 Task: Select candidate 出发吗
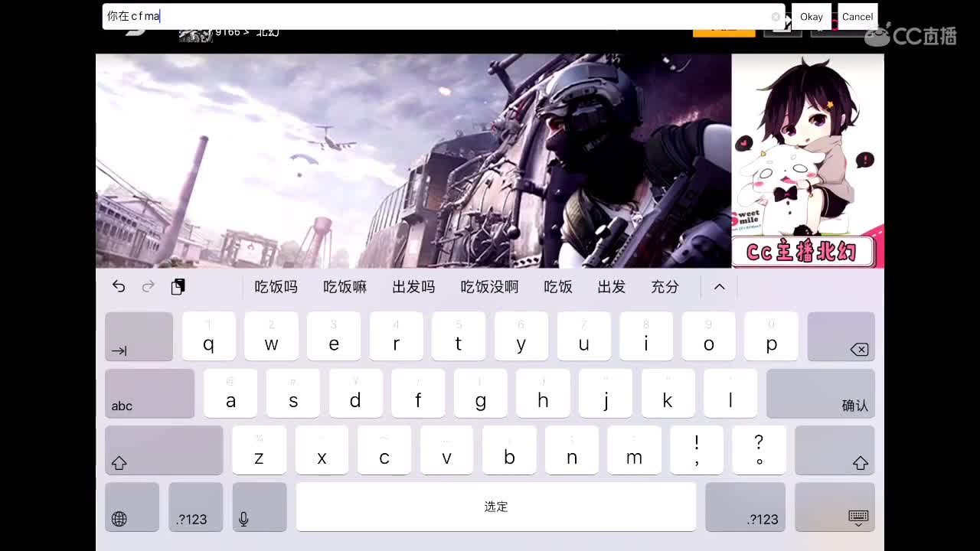click(413, 287)
